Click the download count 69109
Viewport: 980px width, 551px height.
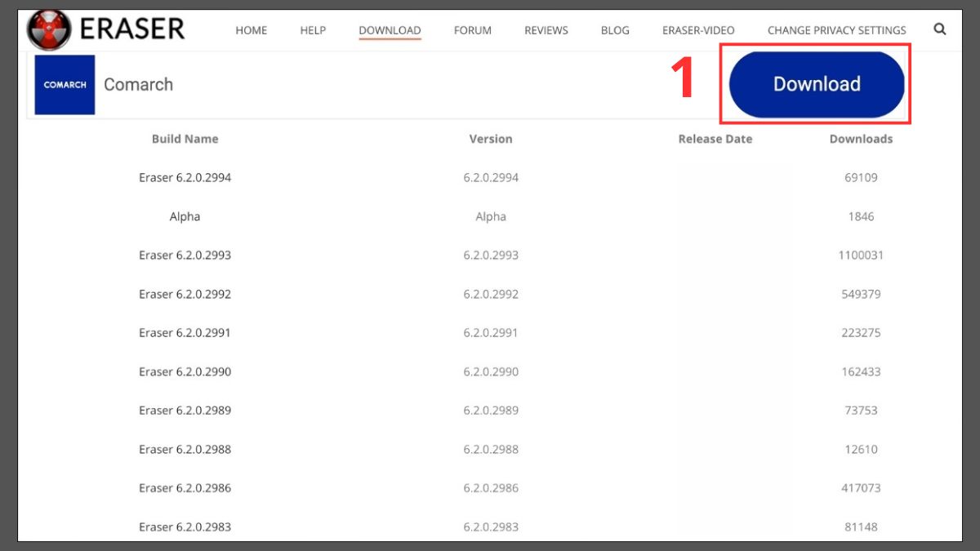tap(862, 177)
